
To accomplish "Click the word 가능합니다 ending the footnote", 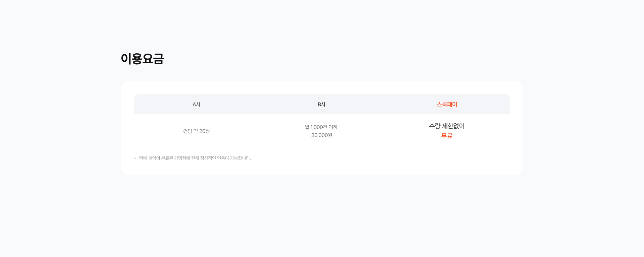I will pyautogui.click(x=240, y=158).
